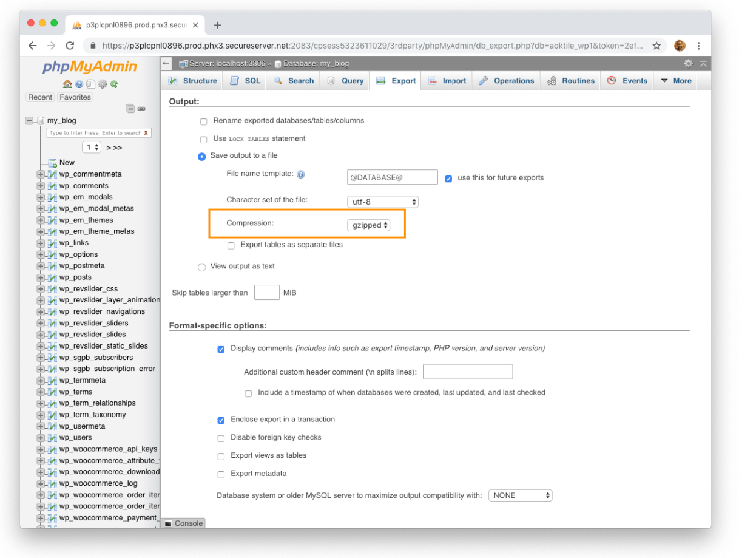756x558 pixels.
Task: Open the phpMyAdmin home page icon
Action: [x=68, y=84]
